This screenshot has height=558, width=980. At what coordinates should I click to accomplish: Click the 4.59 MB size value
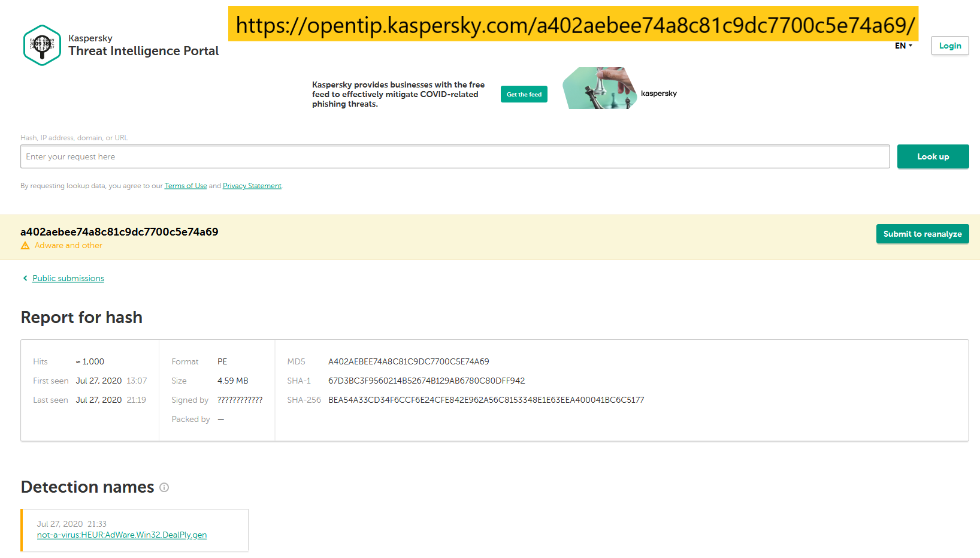(x=233, y=381)
